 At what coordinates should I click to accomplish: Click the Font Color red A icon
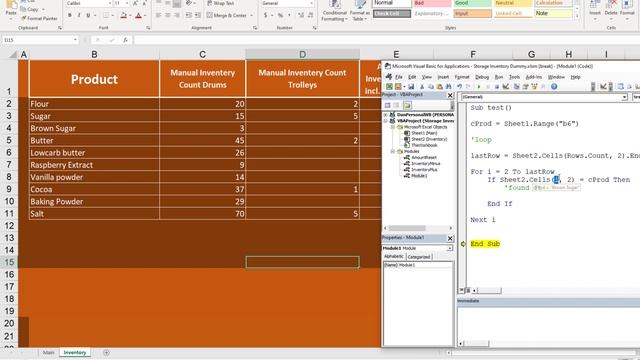pyautogui.click(x=138, y=16)
